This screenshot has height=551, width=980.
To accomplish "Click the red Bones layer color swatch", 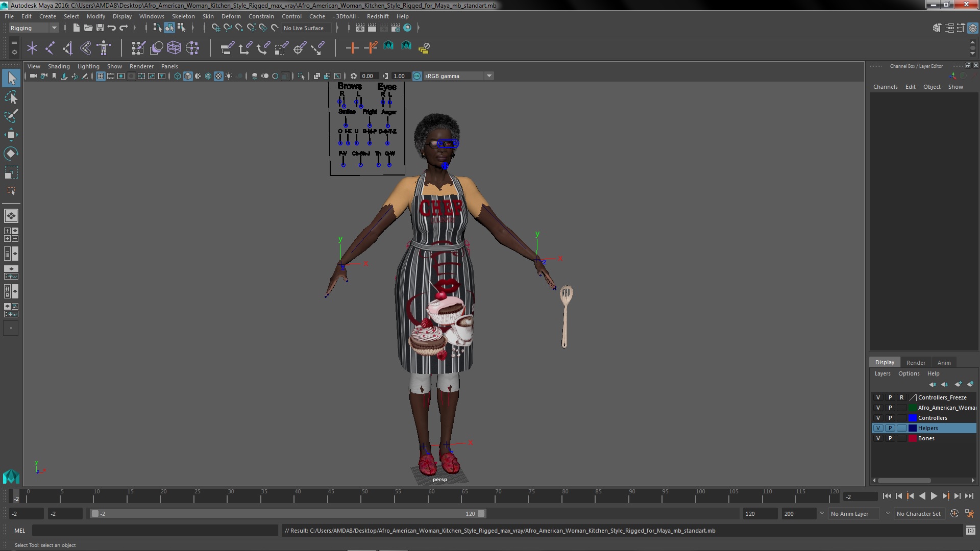I will (913, 438).
